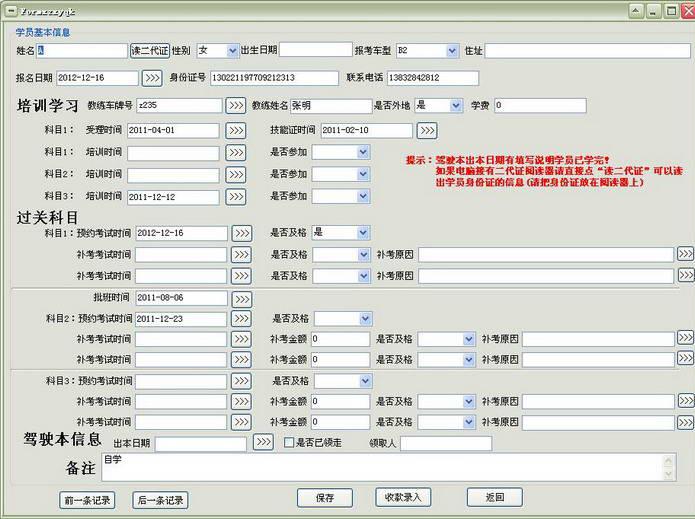The height and width of the screenshot is (519, 695).
Task: Open 是否参加 dropdown on 科目3 培训时间 row
Action: (363, 196)
